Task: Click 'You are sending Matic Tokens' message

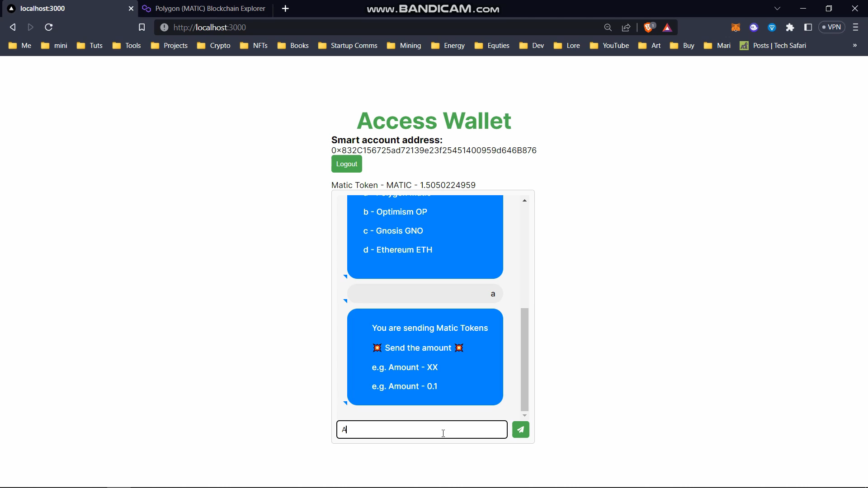Action: pyautogui.click(x=430, y=328)
